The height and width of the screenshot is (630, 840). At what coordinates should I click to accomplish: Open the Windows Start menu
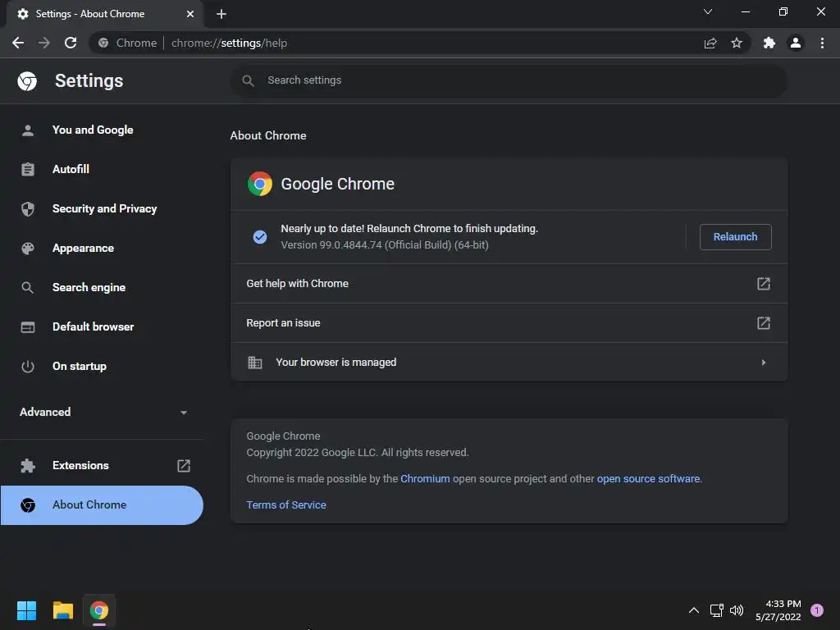click(26, 610)
